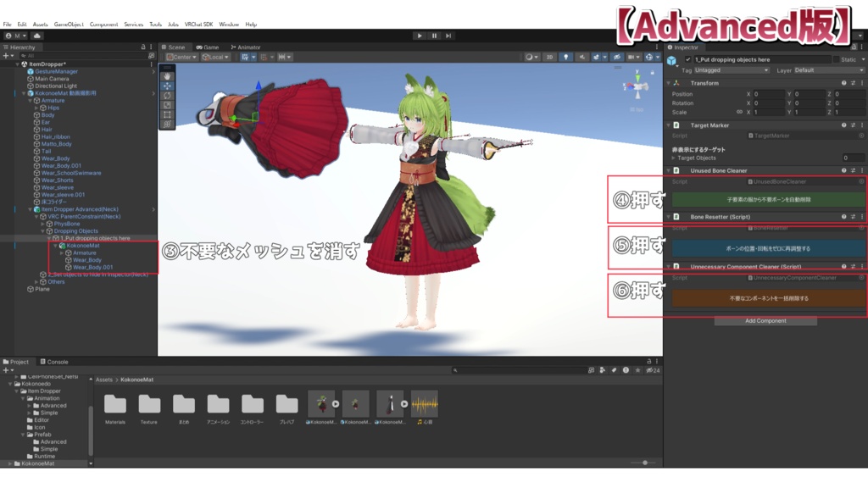Open the Texture folder
This screenshot has height=488, width=868.
pos(149,408)
